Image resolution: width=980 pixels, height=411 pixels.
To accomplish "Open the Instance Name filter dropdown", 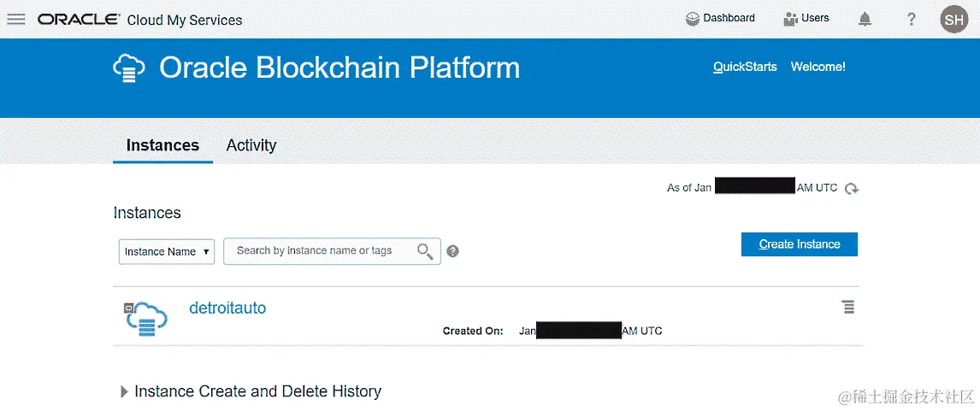I will pos(167,252).
